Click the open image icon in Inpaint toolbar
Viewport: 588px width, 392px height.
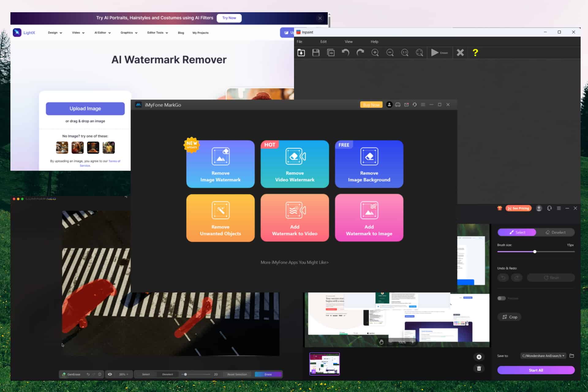point(301,53)
